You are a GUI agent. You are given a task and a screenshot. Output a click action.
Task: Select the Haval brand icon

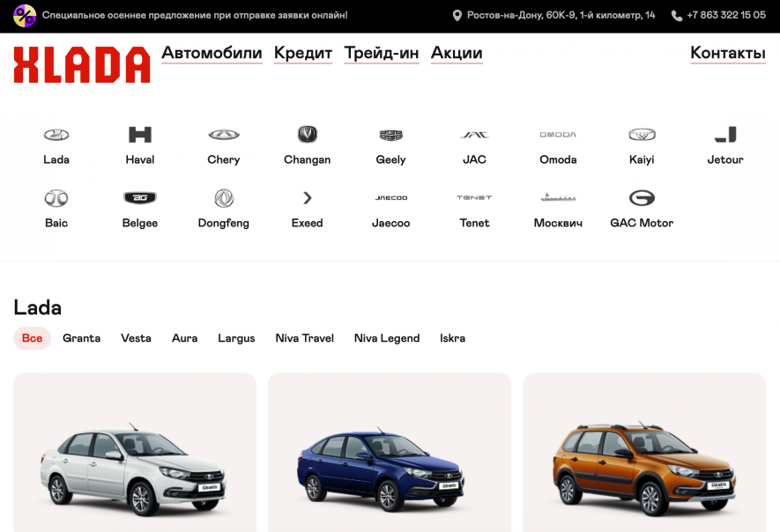click(139, 135)
